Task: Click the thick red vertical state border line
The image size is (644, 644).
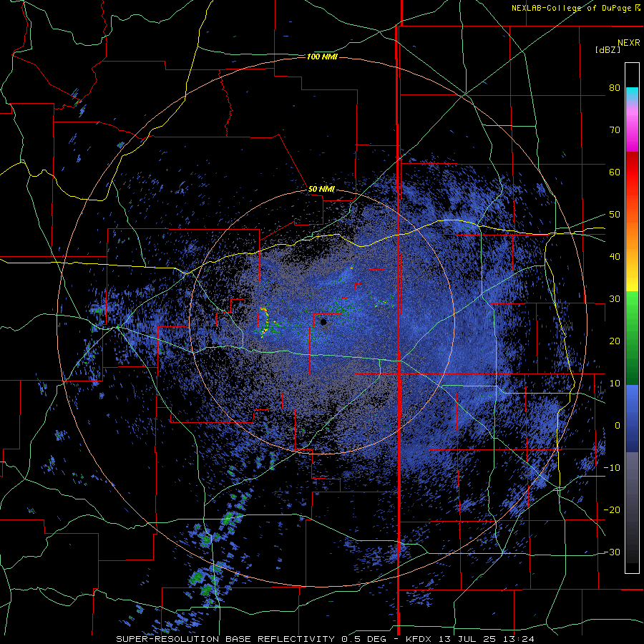Action: click(x=399, y=328)
